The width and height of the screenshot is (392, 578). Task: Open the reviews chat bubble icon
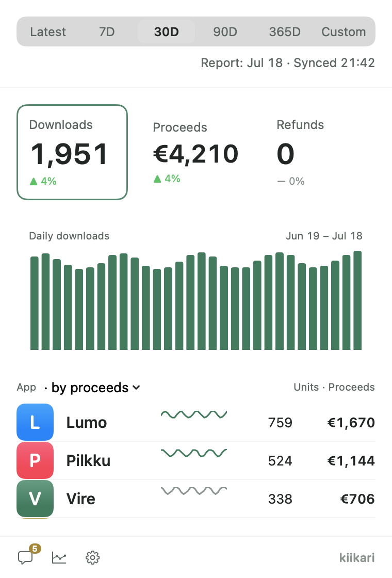26,557
